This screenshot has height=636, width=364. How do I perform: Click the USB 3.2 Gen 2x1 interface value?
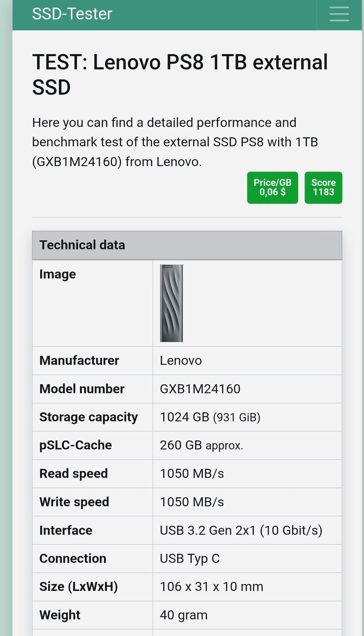pyautogui.click(x=241, y=530)
